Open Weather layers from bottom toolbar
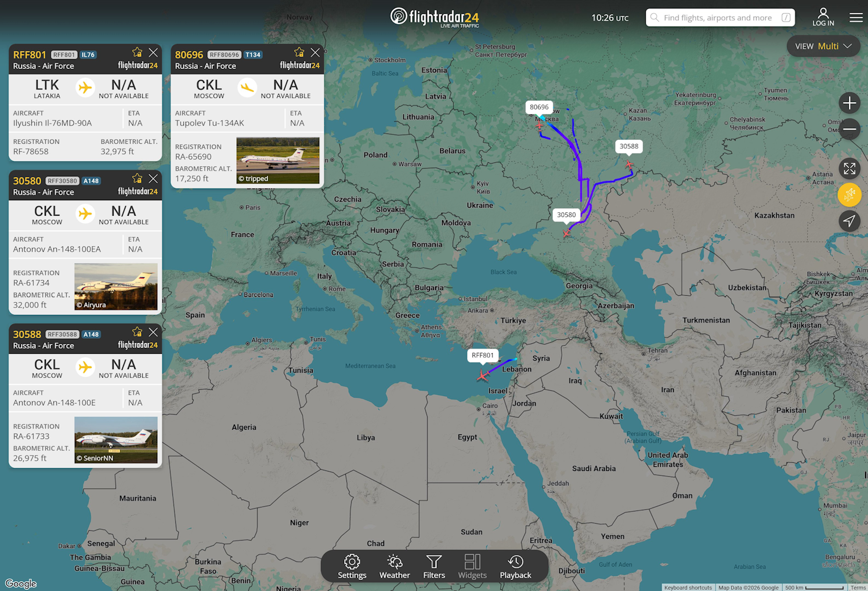This screenshot has width=868, height=591. (x=395, y=567)
